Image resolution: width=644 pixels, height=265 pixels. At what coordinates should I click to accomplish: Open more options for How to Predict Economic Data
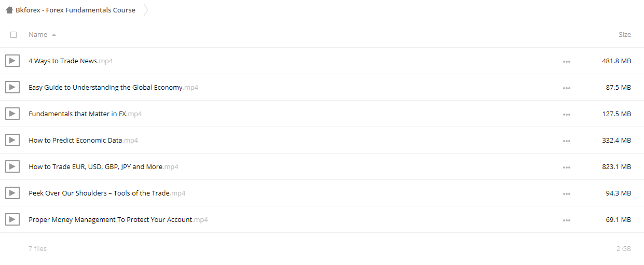pos(566,141)
